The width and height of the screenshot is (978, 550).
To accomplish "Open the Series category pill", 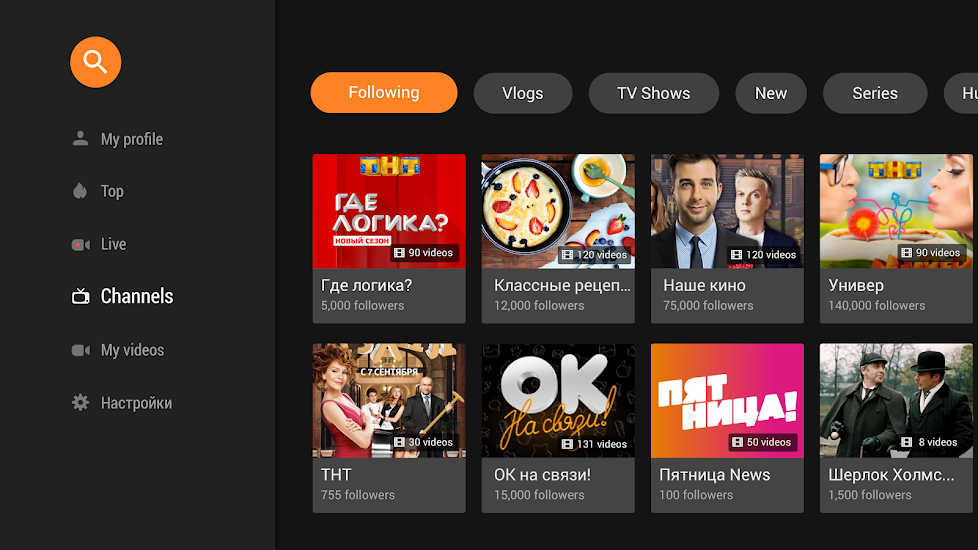I will [875, 93].
